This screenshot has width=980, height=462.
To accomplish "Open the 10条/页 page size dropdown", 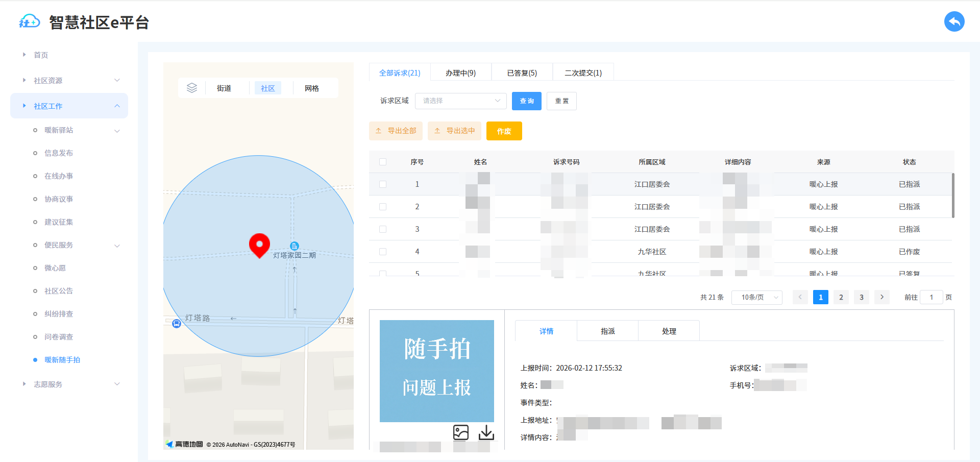I will [x=756, y=297].
